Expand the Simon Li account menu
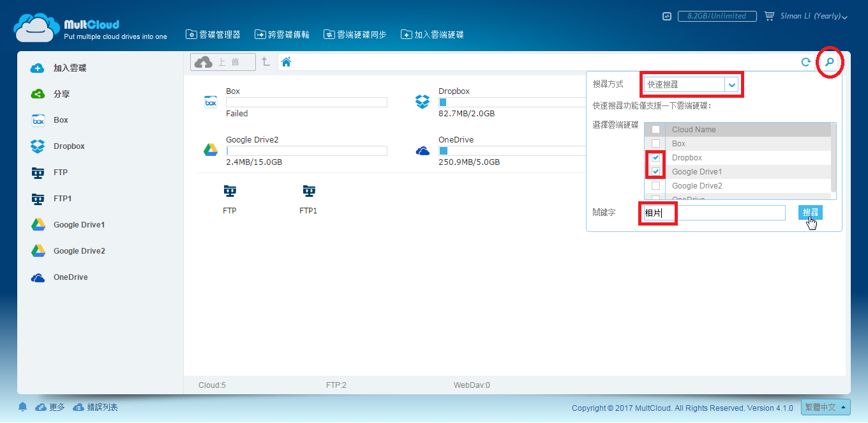The image size is (868, 423). 814,17
